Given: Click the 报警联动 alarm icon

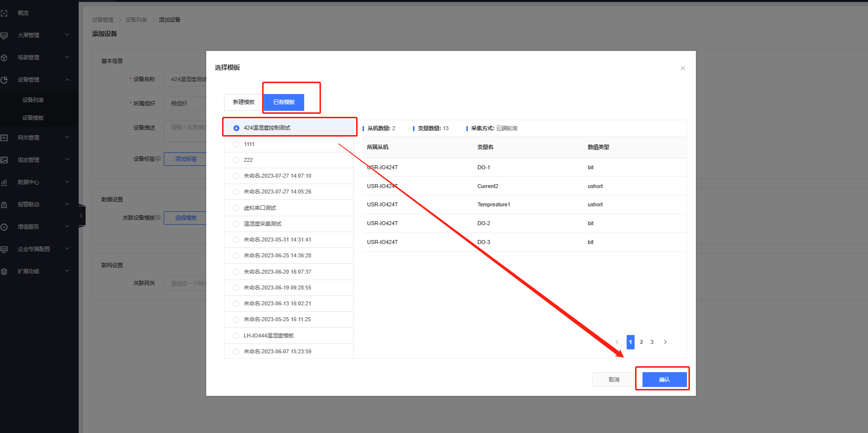Looking at the screenshot, I should [4, 205].
